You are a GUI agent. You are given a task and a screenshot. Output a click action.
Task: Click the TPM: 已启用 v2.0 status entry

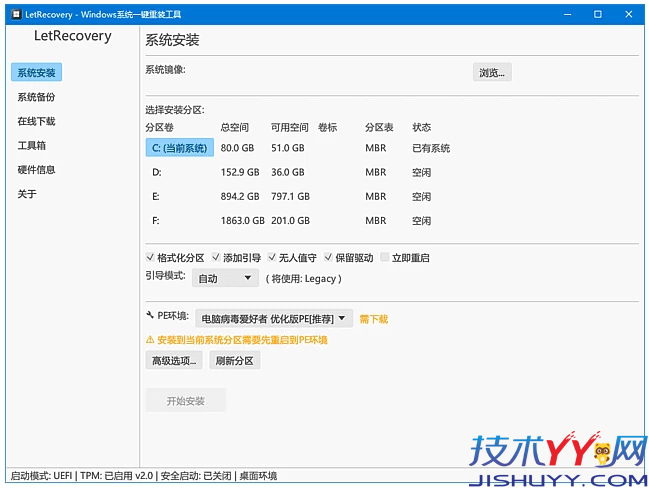click(116, 476)
